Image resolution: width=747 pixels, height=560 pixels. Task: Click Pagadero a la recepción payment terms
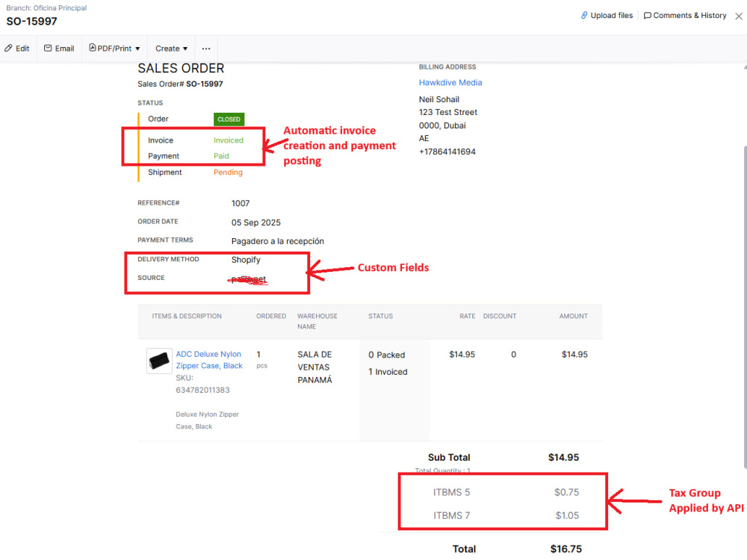277,241
